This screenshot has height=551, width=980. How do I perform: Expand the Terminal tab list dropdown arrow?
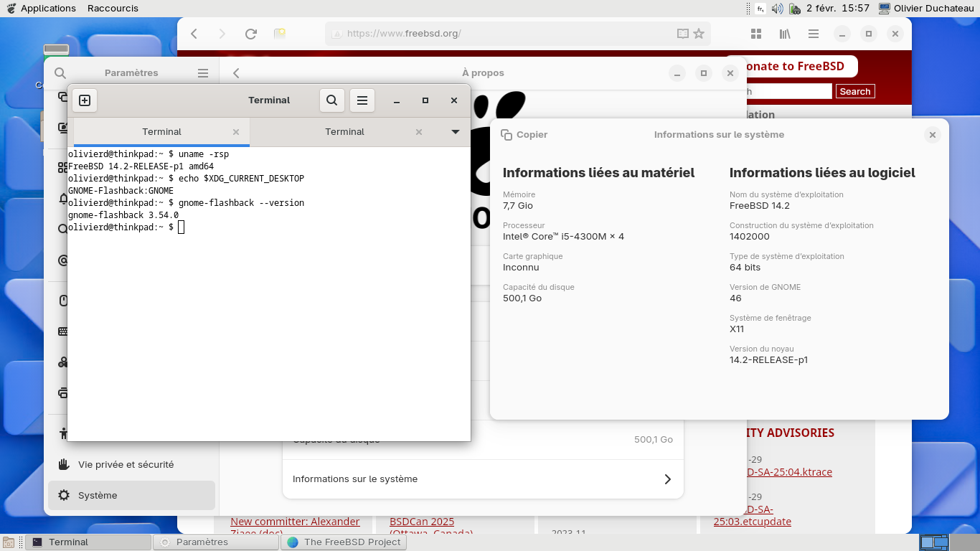tap(455, 132)
